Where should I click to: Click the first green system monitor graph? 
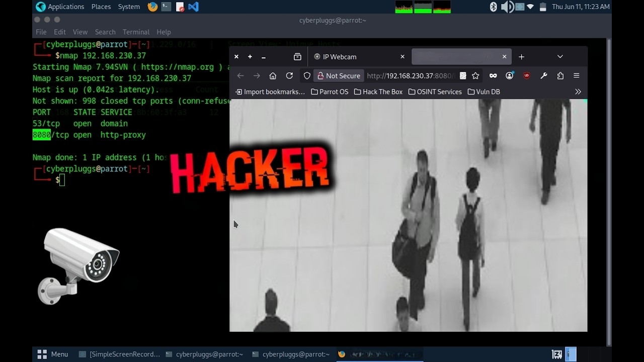(x=404, y=7)
